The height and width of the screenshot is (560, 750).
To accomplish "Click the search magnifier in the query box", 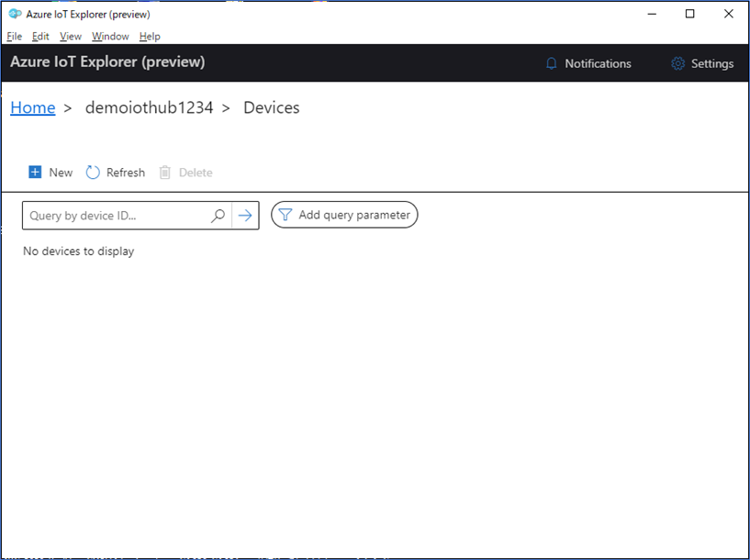I will (x=218, y=215).
